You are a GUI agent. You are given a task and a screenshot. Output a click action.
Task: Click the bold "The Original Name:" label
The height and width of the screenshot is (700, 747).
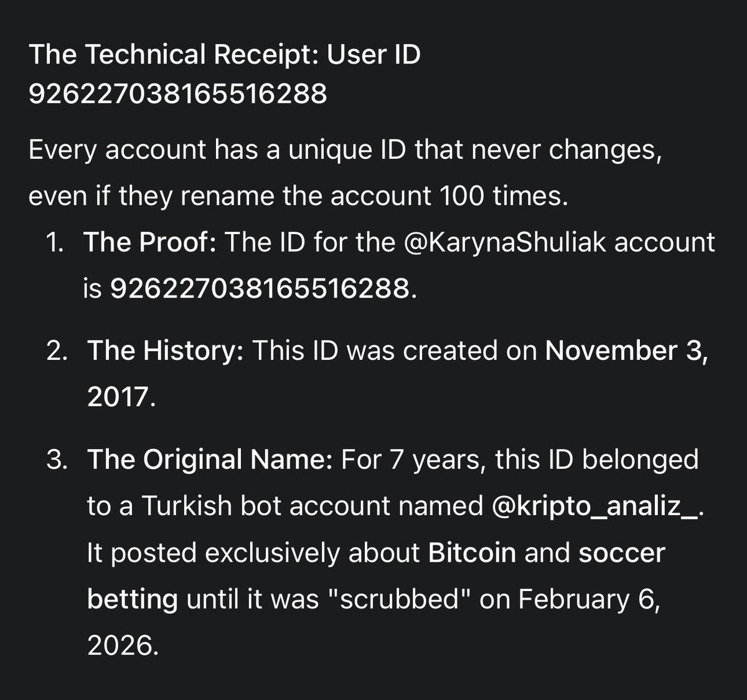click(x=210, y=460)
